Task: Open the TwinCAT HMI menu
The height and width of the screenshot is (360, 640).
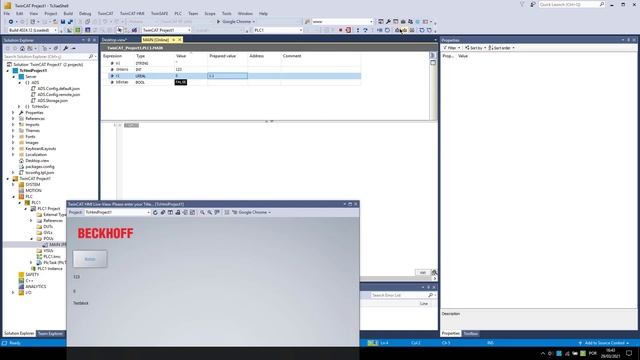Action: 132,13
